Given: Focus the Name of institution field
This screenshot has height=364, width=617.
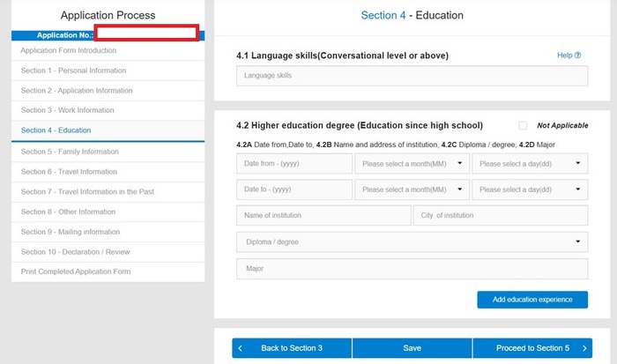Looking at the screenshot, I should (323, 216).
